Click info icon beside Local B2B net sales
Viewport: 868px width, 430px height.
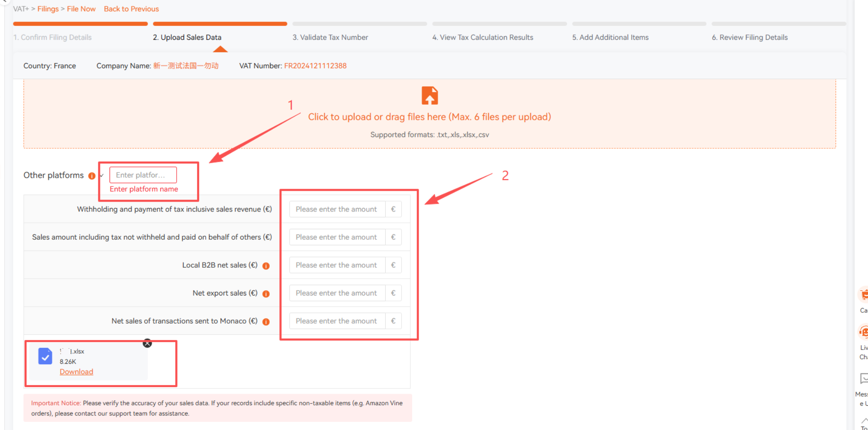pyautogui.click(x=266, y=266)
